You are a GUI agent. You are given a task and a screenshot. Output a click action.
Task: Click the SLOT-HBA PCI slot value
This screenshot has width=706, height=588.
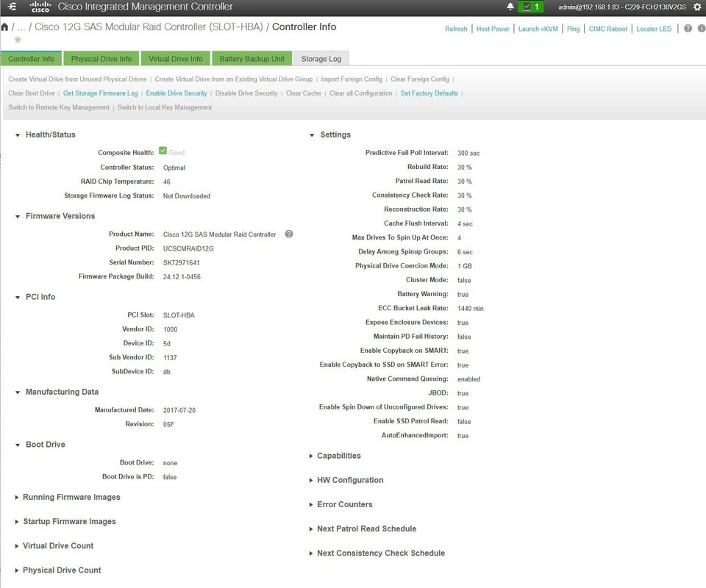point(179,315)
